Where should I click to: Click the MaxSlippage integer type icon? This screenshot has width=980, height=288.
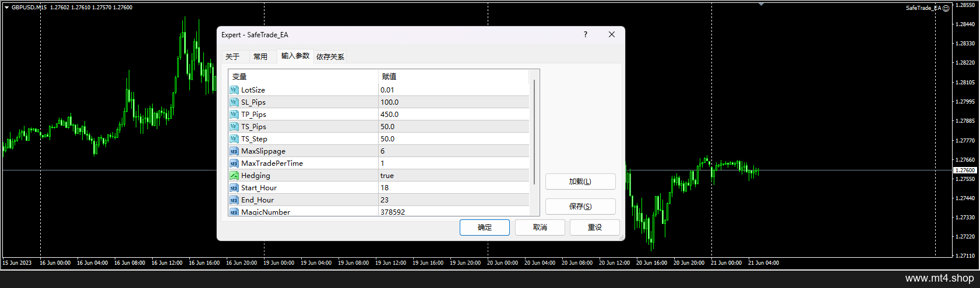coord(234,151)
